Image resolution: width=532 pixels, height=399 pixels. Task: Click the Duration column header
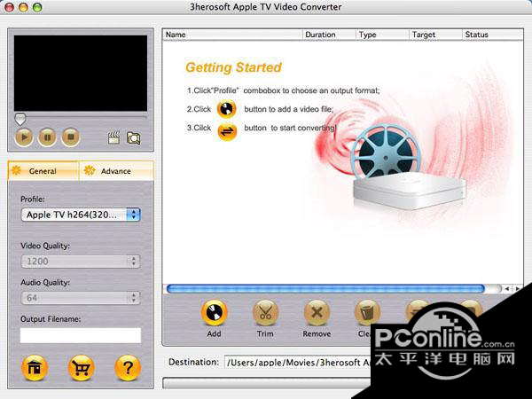(x=329, y=35)
